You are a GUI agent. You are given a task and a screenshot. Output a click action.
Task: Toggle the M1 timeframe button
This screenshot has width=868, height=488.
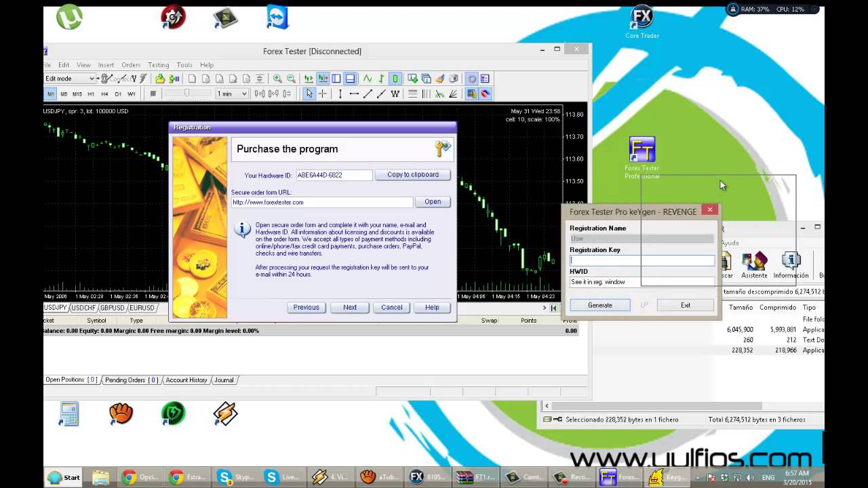(51, 94)
